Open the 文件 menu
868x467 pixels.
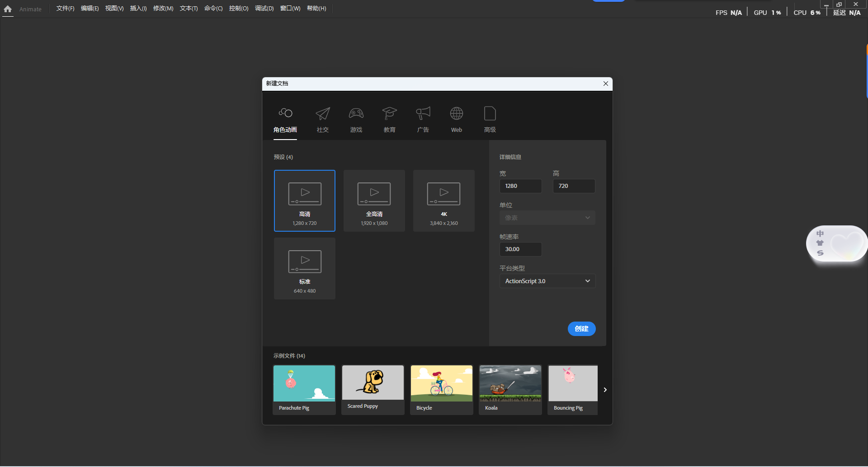tap(65, 8)
